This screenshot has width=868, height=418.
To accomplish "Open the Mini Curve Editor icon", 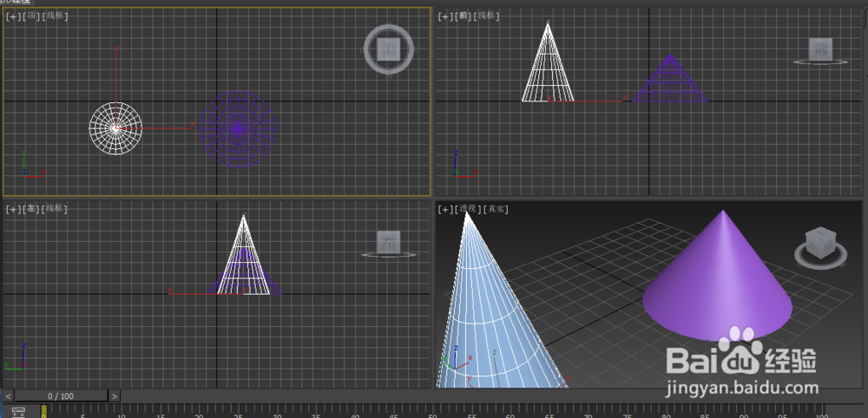I will click(x=18, y=412).
